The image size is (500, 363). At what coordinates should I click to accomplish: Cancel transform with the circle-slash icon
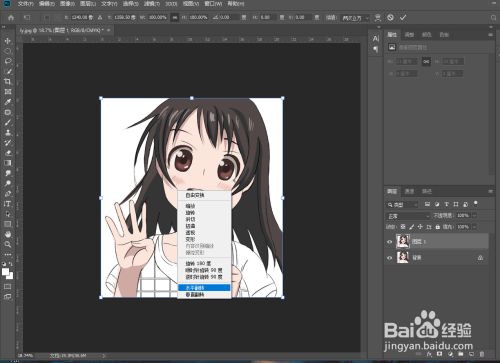click(x=390, y=17)
